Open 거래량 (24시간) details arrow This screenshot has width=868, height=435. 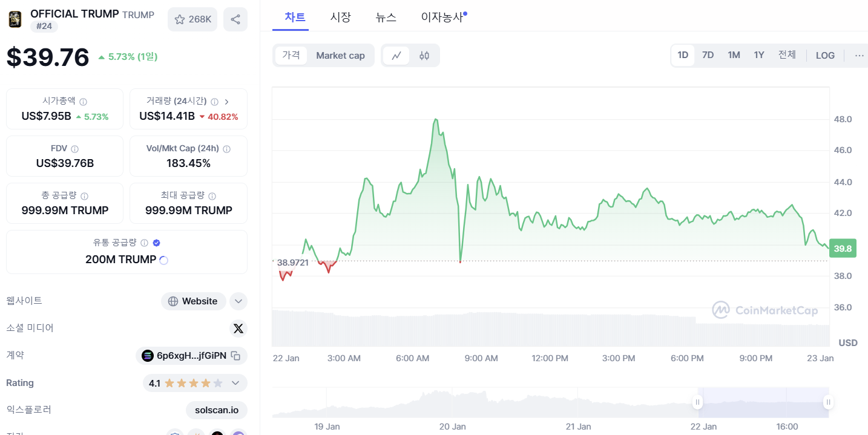coord(227,102)
